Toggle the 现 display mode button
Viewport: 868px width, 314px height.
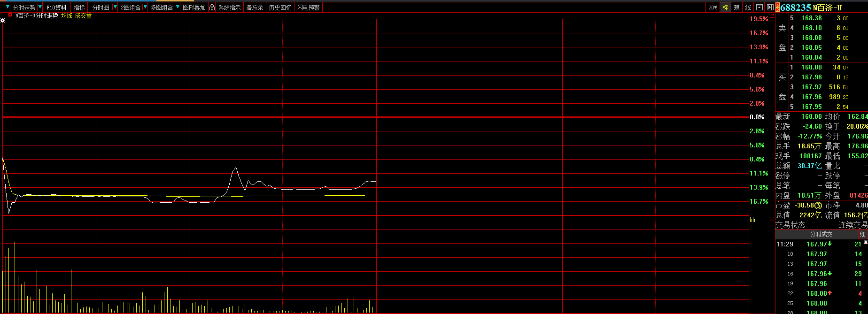pyautogui.click(x=736, y=8)
